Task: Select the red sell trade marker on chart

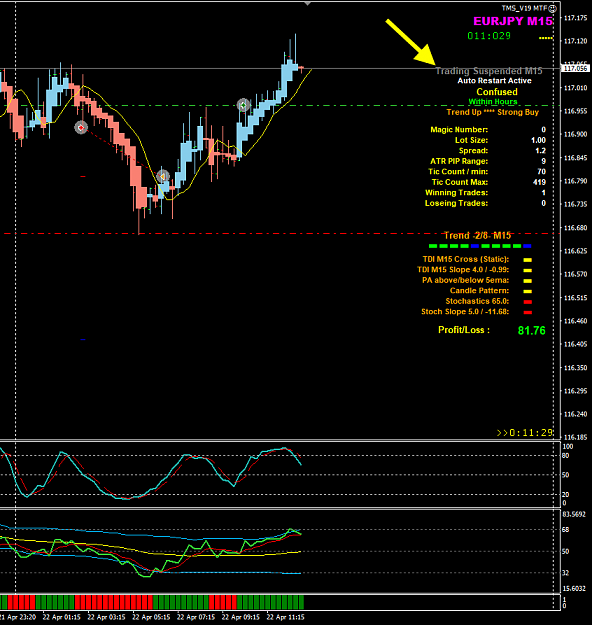Action: (81, 128)
